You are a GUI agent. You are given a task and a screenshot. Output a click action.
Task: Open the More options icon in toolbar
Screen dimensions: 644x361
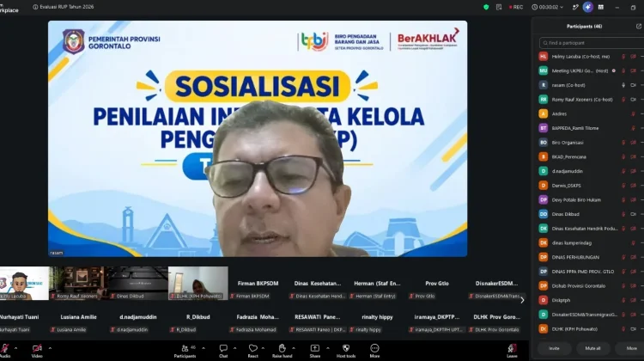(374, 348)
